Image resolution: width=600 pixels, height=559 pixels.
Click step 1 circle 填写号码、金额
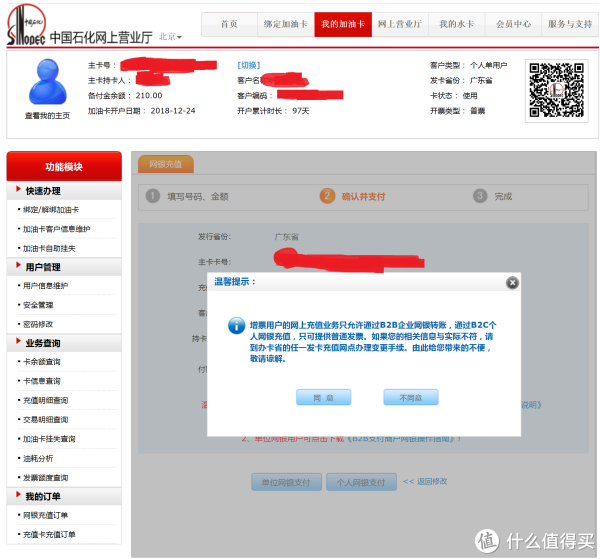(x=153, y=196)
